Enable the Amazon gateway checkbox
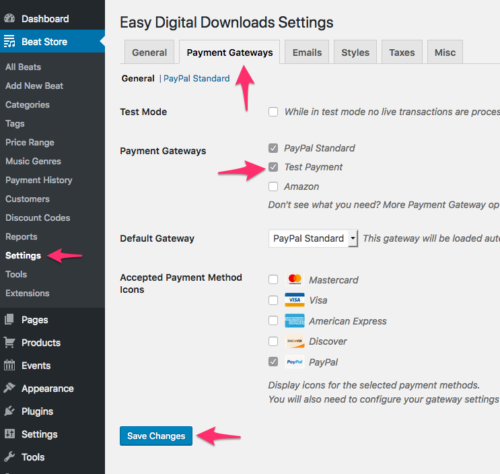 click(273, 186)
